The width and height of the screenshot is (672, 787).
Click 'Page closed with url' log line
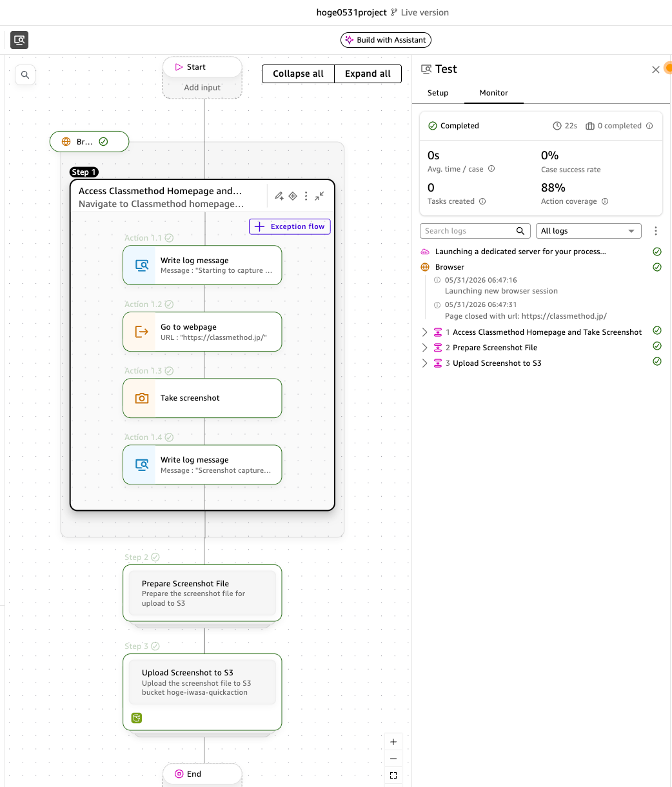coord(526,316)
